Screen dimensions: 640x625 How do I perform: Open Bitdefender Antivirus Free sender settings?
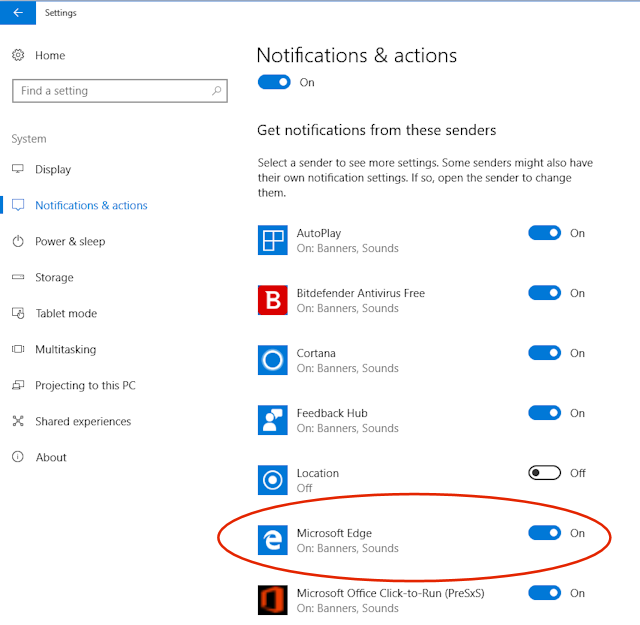361,293
